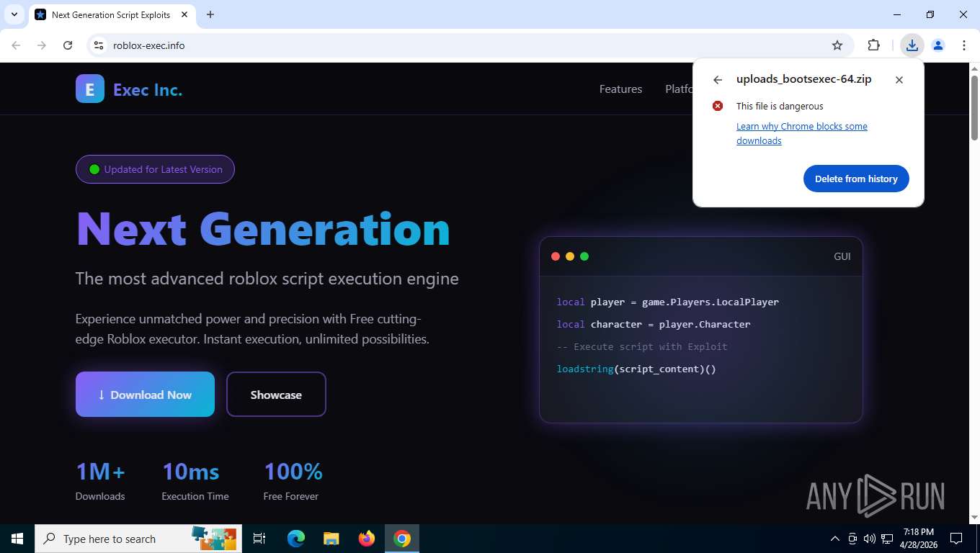Click the loadstring(script_content)() code line
This screenshot has height=553, width=980.
coord(636,369)
